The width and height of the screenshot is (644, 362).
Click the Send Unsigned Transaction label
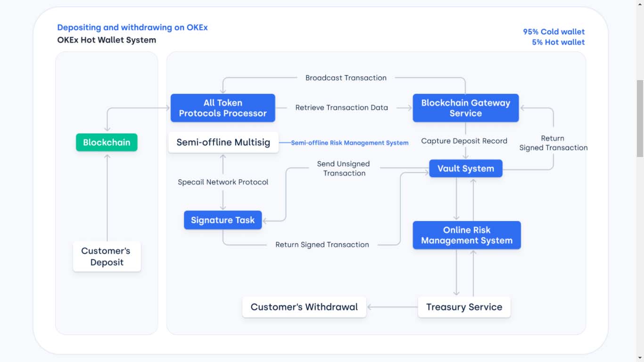coord(344,168)
